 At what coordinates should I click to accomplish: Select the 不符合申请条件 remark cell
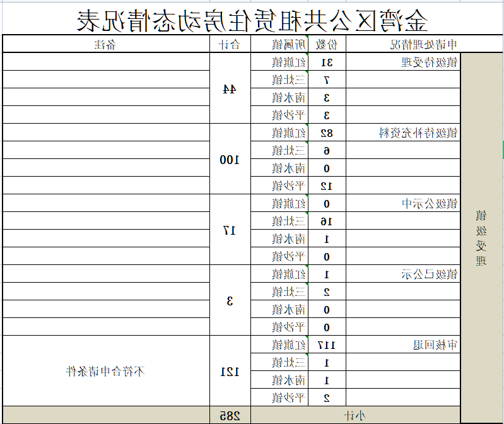pyautogui.click(x=106, y=371)
